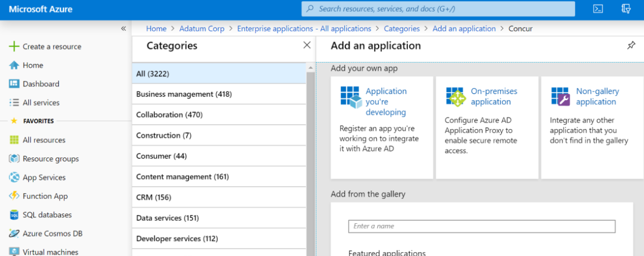Open the Dashboard sidebar item
Image resolution: width=644 pixels, height=256 pixels.
tap(40, 84)
